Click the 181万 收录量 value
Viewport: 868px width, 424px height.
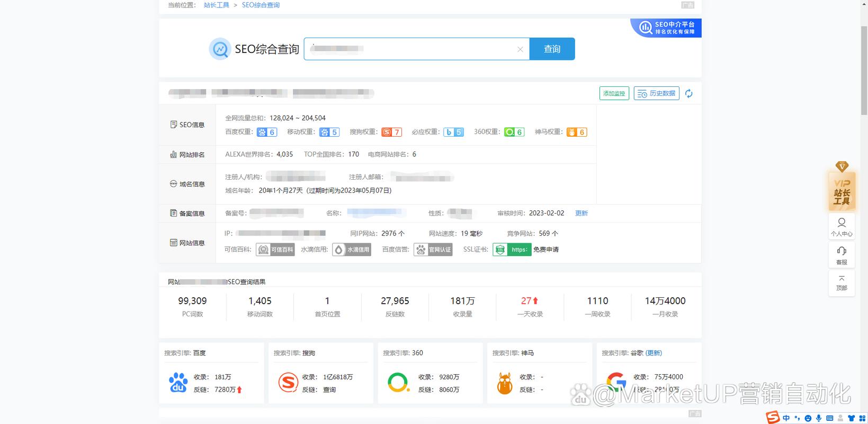pyautogui.click(x=462, y=301)
